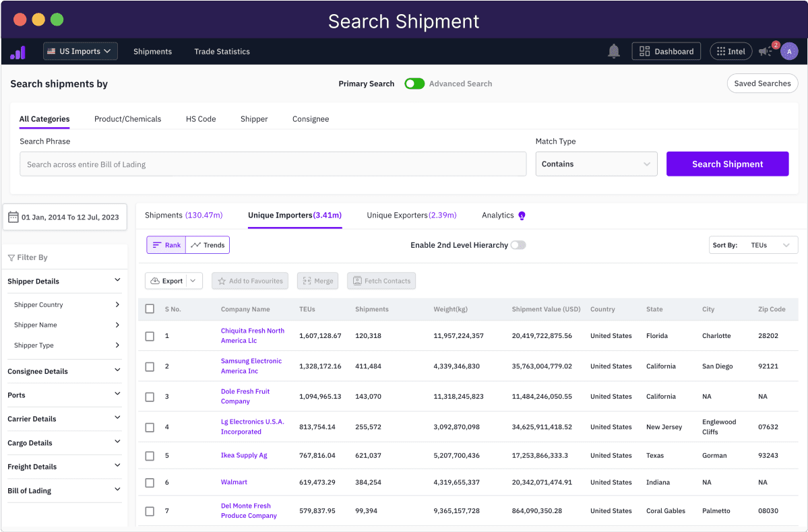Click the notification bell icon
The width and height of the screenshot is (808, 532).
(613, 51)
